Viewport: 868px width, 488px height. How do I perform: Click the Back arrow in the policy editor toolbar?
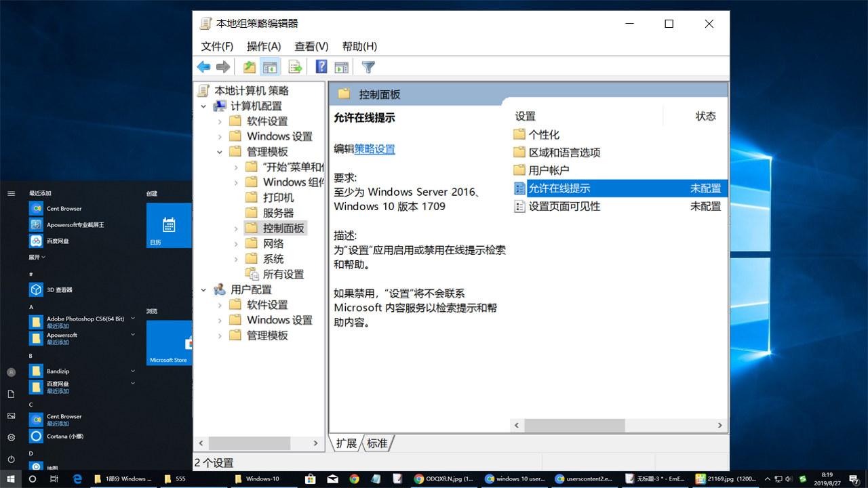point(203,67)
